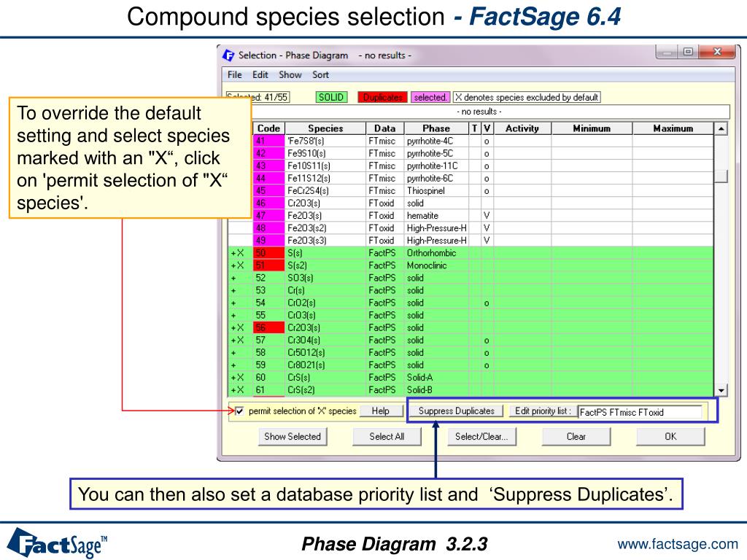Click the Code column header
The height and width of the screenshot is (560, 747).
pos(268,128)
